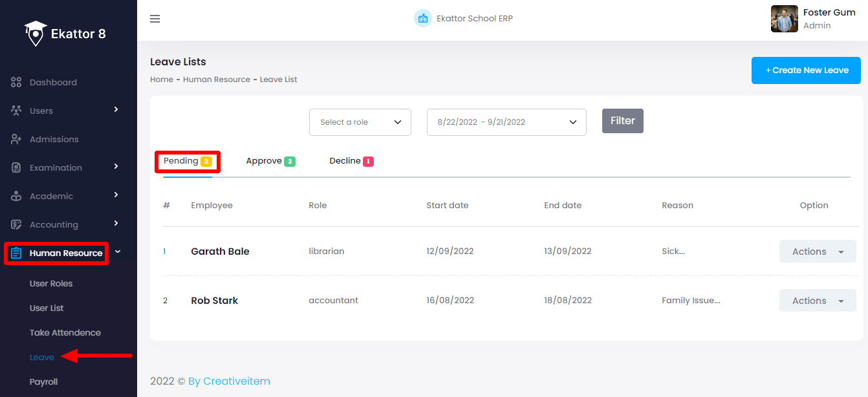Click the Accounting icon in sidebar
The height and width of the screenshot is (397, 868).
click(17, 224)
